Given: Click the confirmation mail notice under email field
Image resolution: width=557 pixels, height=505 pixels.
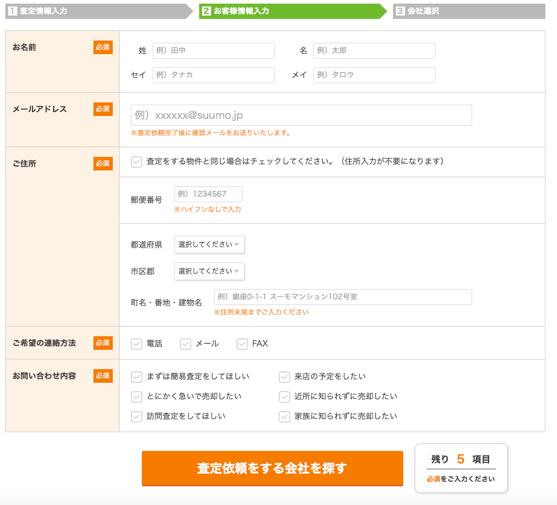Looking at the screenshot, I should pyautogui.click(x=211, y=133).
